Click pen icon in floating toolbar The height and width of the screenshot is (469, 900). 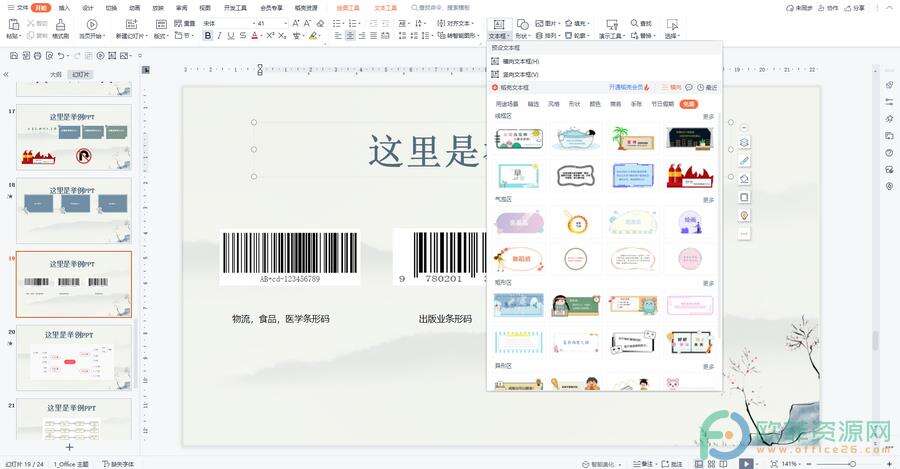(x=744, y=161)
